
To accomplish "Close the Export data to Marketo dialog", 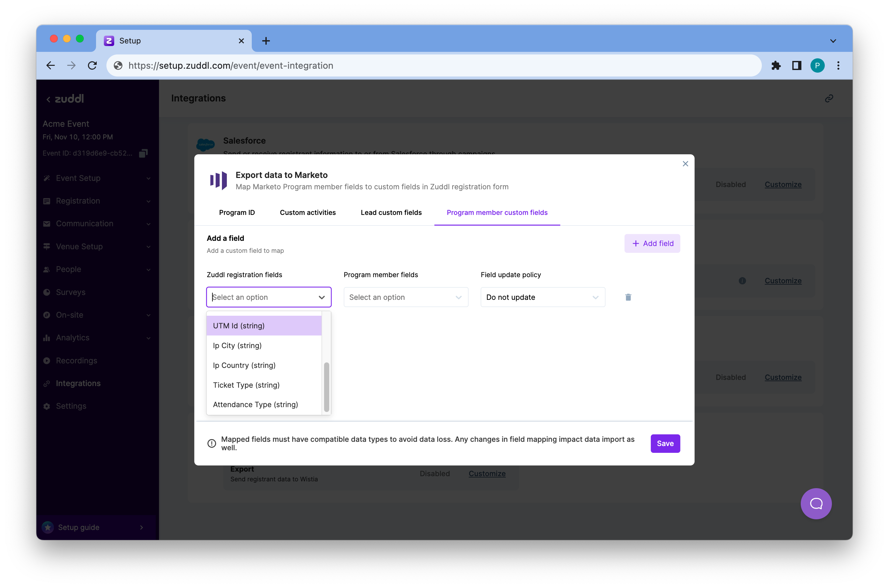I will tap(685, 164).
